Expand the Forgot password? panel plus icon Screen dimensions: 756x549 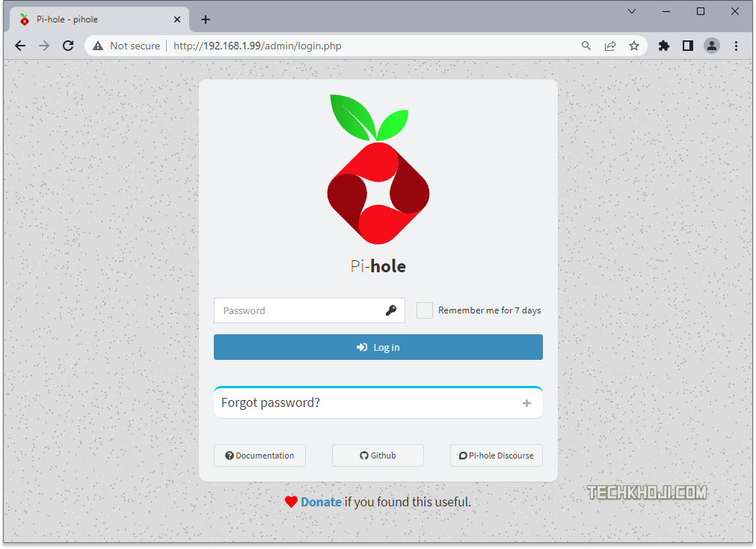[x=526, y=403]
